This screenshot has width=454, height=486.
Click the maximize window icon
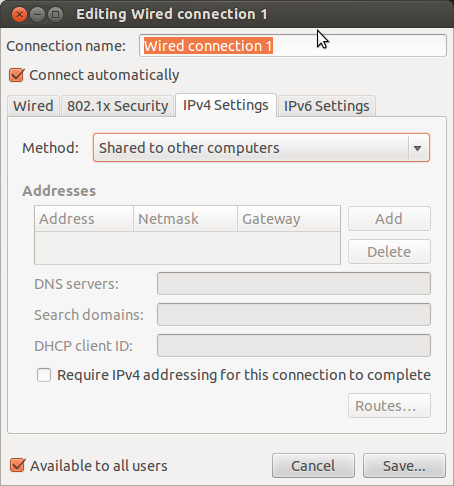click(56, 15)
